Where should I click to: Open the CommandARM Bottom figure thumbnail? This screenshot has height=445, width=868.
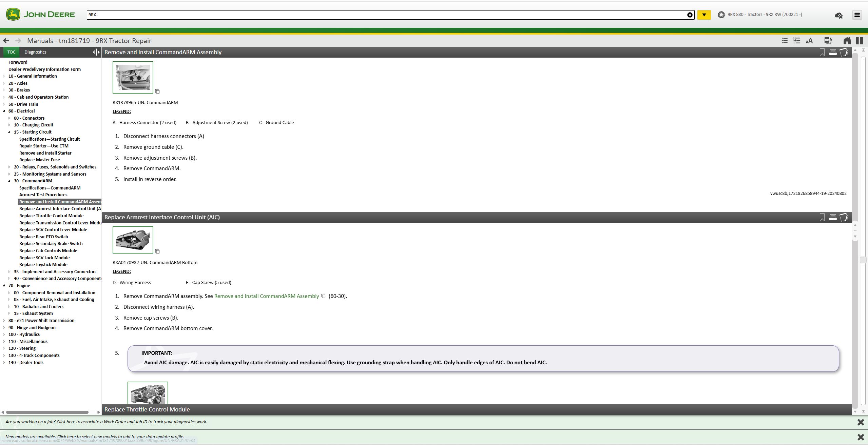133,240
